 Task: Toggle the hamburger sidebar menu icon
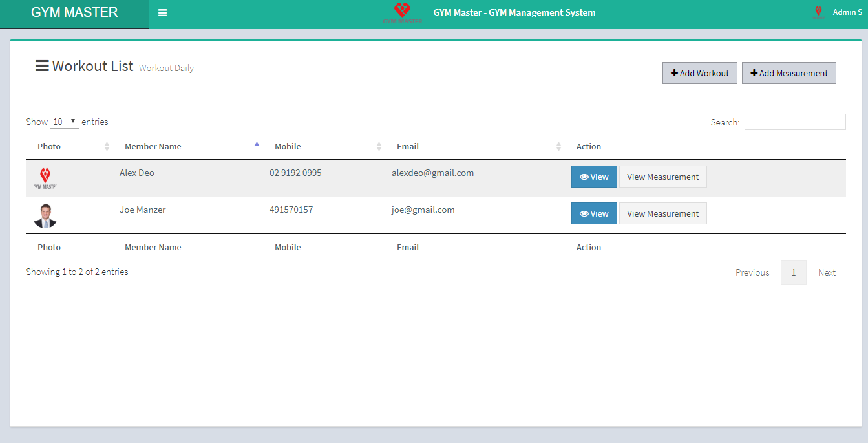click(x=163, y=13)
